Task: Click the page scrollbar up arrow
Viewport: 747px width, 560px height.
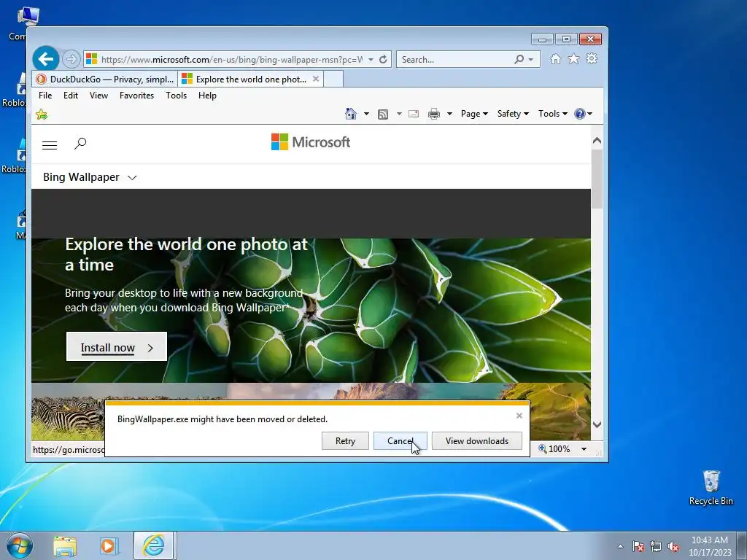Action: (x=597, y=141)
